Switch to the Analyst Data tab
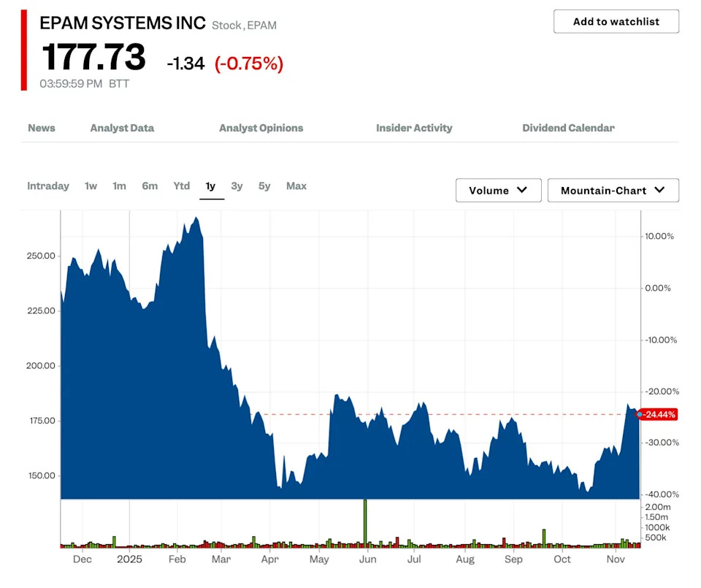The height and width of the screenshot is (588, 701). click(122, 128)
